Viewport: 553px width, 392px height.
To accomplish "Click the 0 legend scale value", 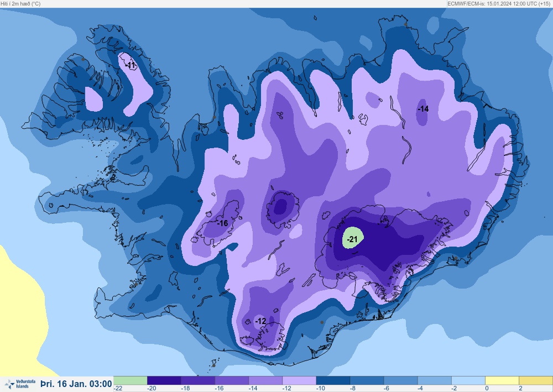I will coord(487,389).
